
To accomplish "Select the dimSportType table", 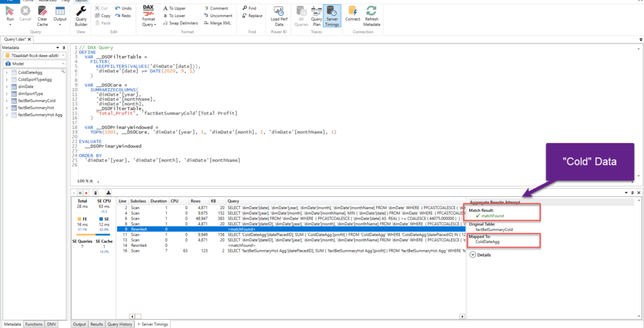I will pos(30,93).
